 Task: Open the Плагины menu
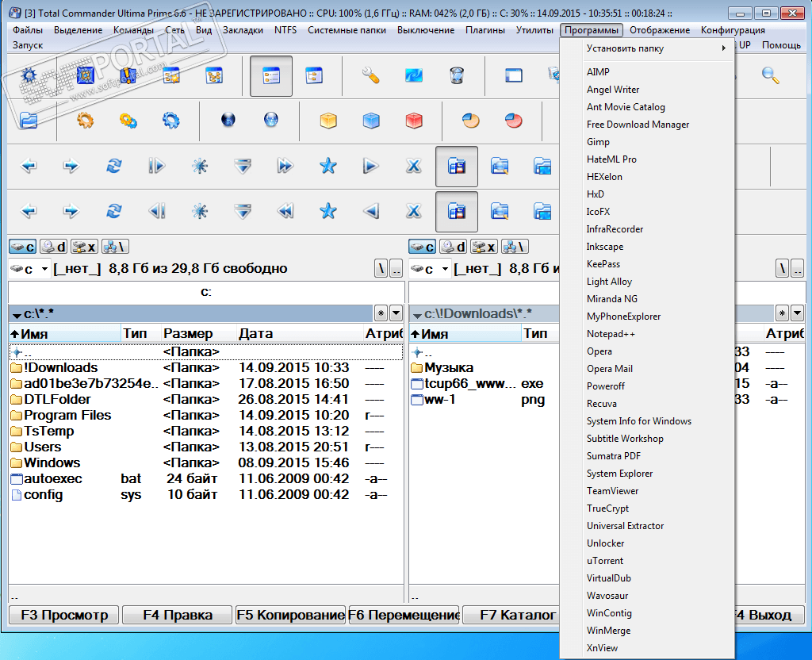pyautogui.click(x=485, y=30)
